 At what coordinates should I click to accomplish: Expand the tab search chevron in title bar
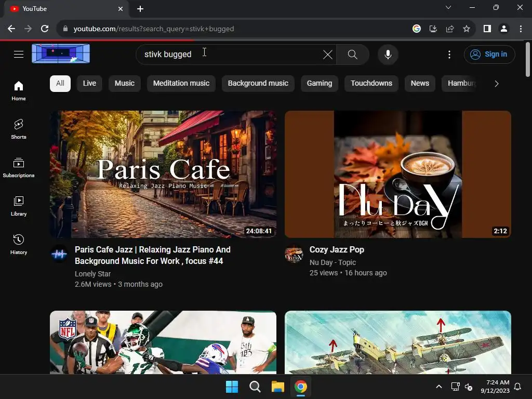(x=448, y=7)
